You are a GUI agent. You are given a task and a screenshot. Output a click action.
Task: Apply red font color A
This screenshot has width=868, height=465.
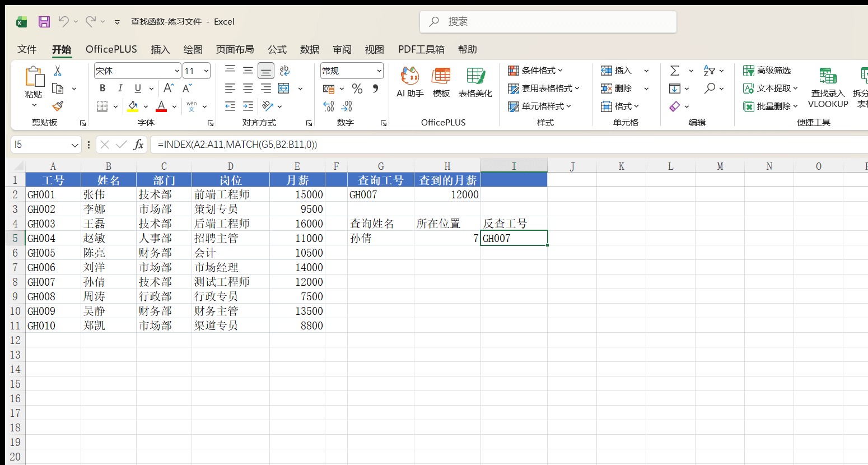(x=161, y=106)
